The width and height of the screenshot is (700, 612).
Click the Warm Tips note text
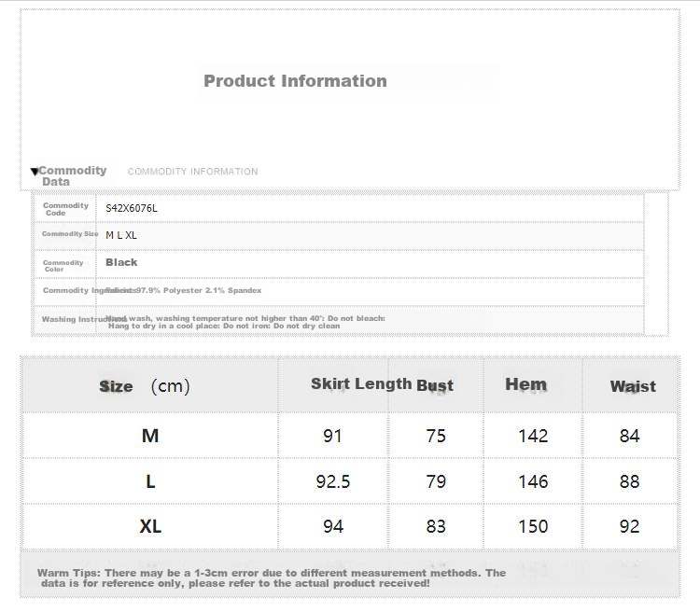[272, 578]
